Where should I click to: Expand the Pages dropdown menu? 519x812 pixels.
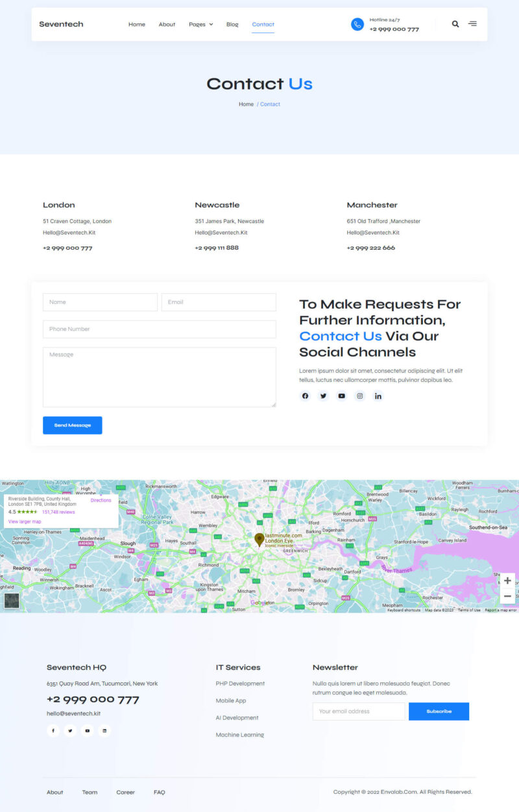[200, 25]
